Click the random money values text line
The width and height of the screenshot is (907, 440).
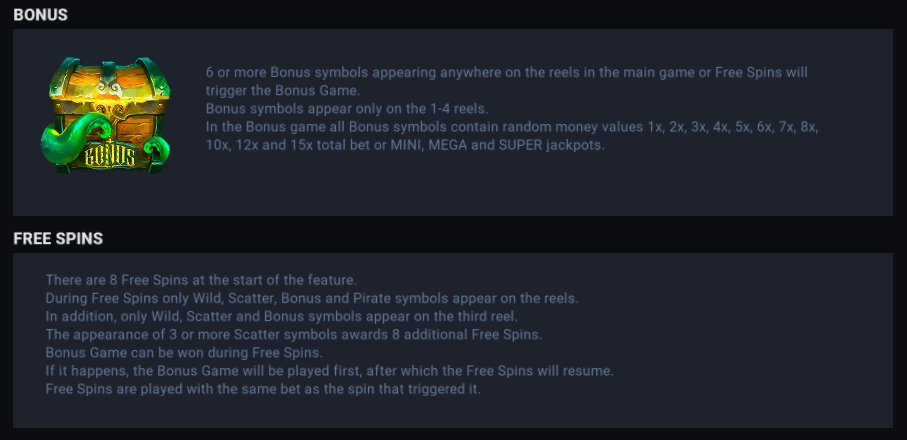click(512, 126)
